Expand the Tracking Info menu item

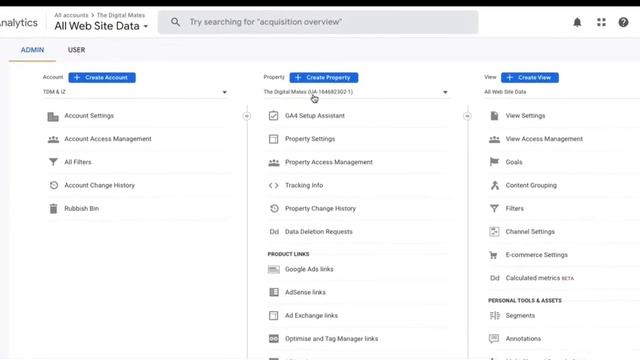(x=304, y=185)
